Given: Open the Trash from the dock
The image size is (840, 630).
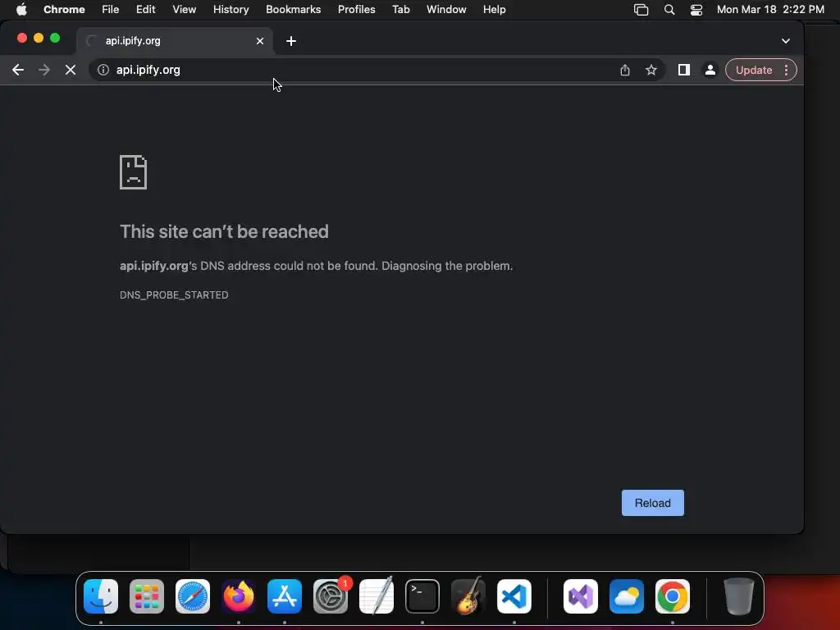Looking at the screenshot, I should coord(739,596).
